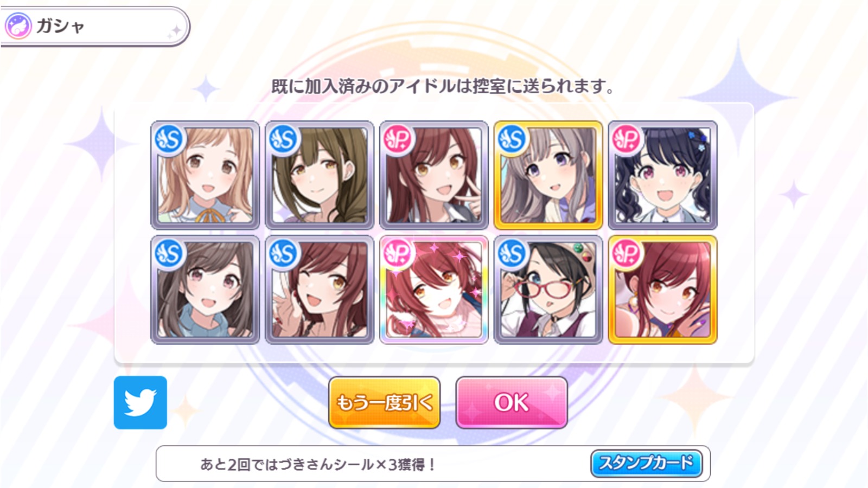Open the black-haired idol card with blue hair clips
The height and width of the screenshot is (488, 868).
pos(663,175)
